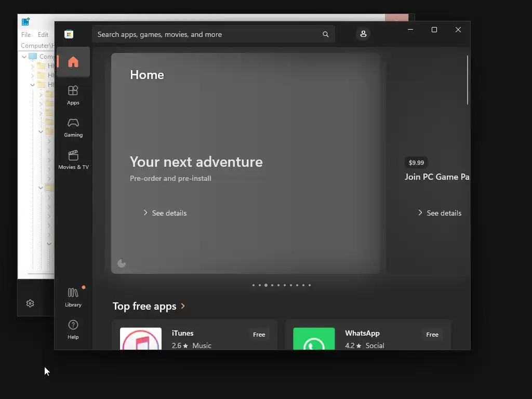This screenshot has width=532, height=399.
Task: Open File menu in Registry Editor window
Action: 26,35
